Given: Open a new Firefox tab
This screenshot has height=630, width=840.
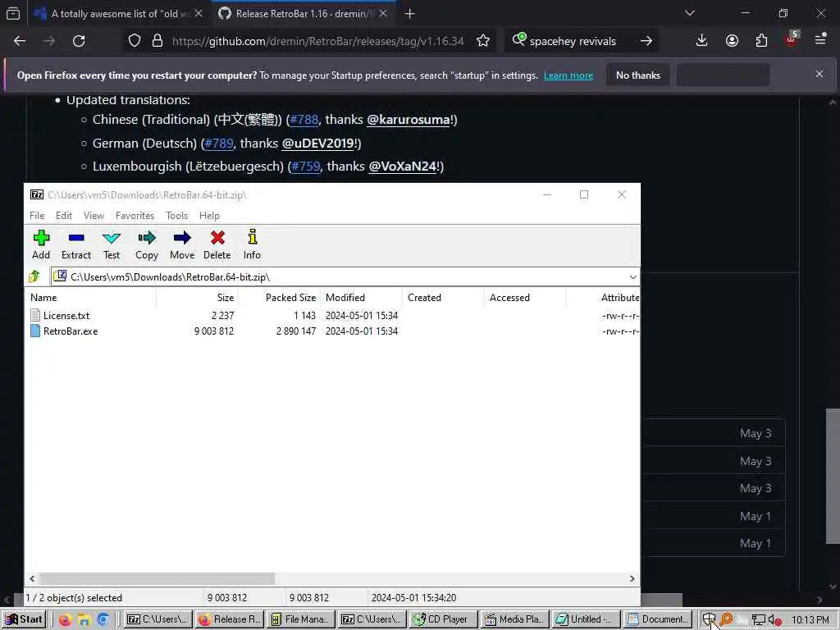Looking at the screenshot, I should (x=410, y=14).
